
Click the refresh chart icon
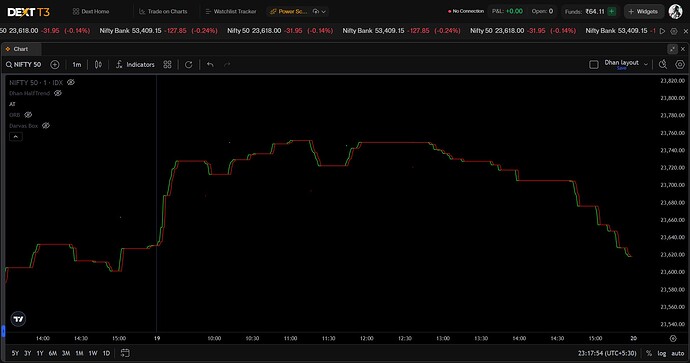pos(188,65)
